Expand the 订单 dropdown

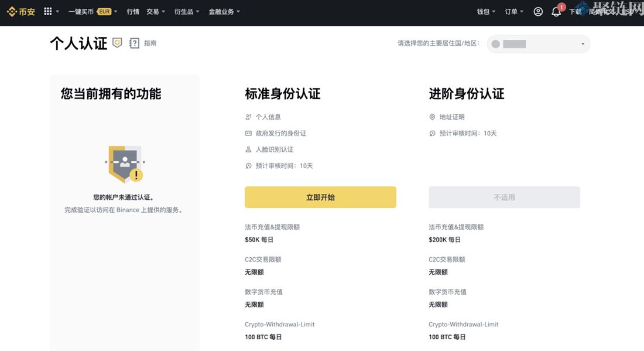pos(513,11)
